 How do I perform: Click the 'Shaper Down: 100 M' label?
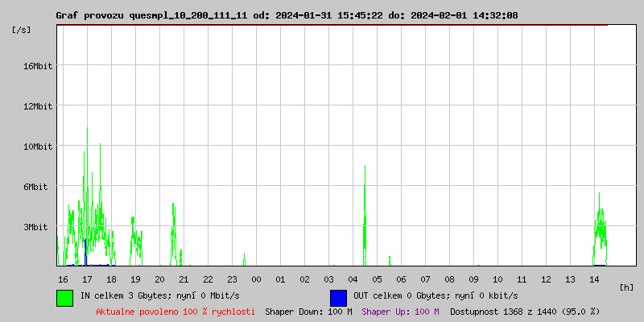click(x=308, y=311)
